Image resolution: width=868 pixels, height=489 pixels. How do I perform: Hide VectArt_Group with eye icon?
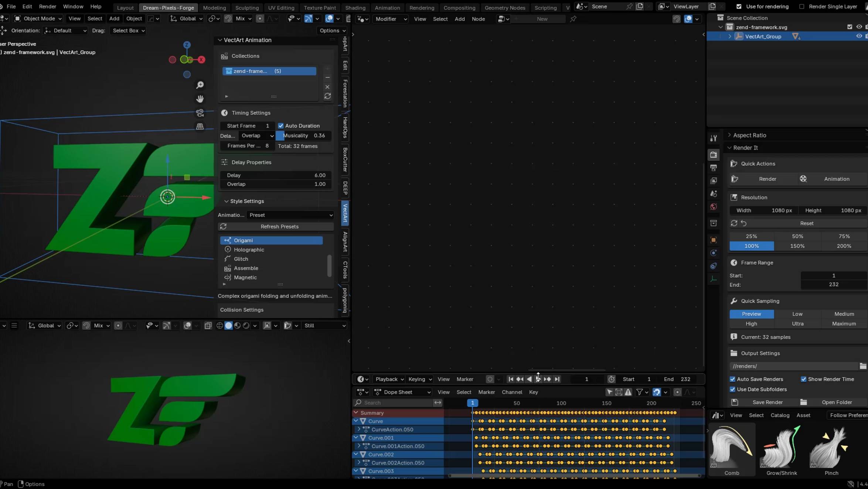click(859, 36)
